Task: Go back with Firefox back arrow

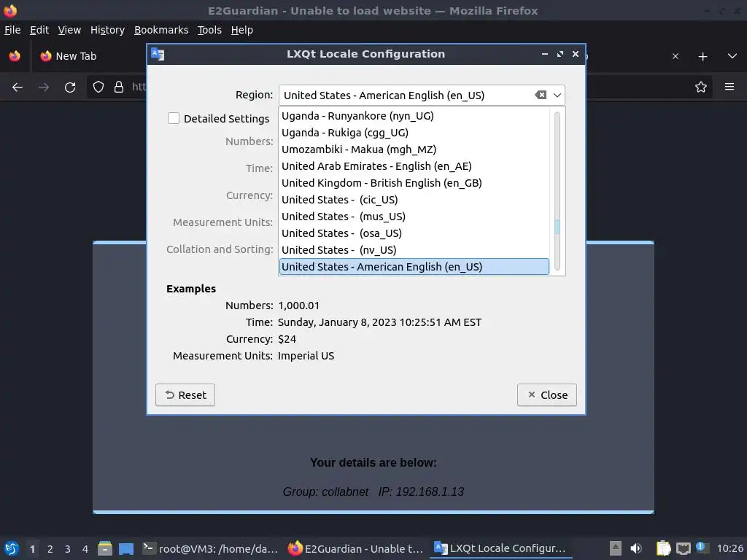Action: click(18, 87)
